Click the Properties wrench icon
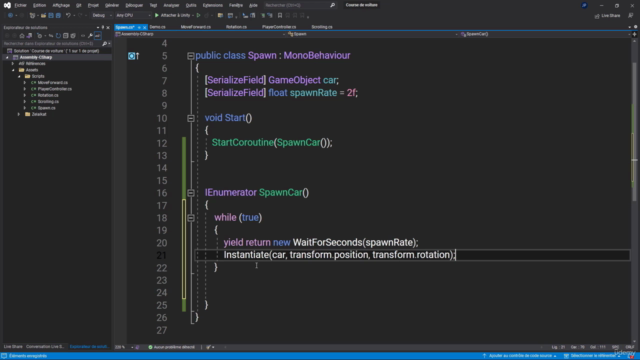This screenshot has width=640, height=360. click(90, 36)
